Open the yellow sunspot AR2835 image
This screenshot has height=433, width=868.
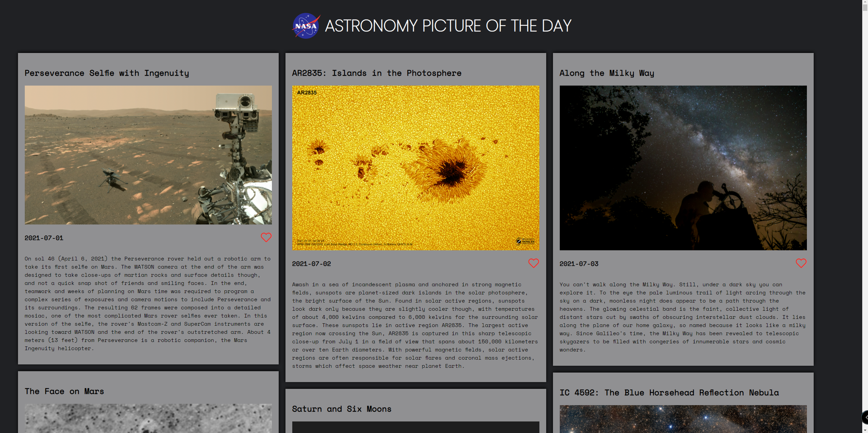click(x=415, y=168)
